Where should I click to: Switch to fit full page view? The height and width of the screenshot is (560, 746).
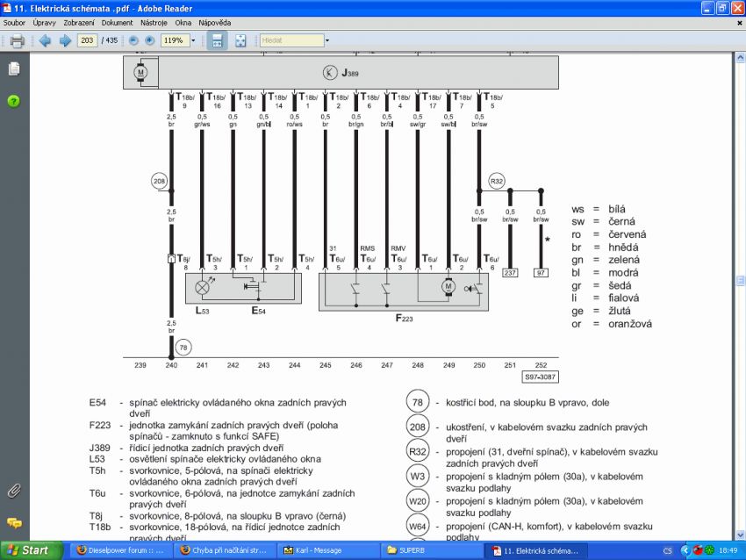click(x=240, y=40)
